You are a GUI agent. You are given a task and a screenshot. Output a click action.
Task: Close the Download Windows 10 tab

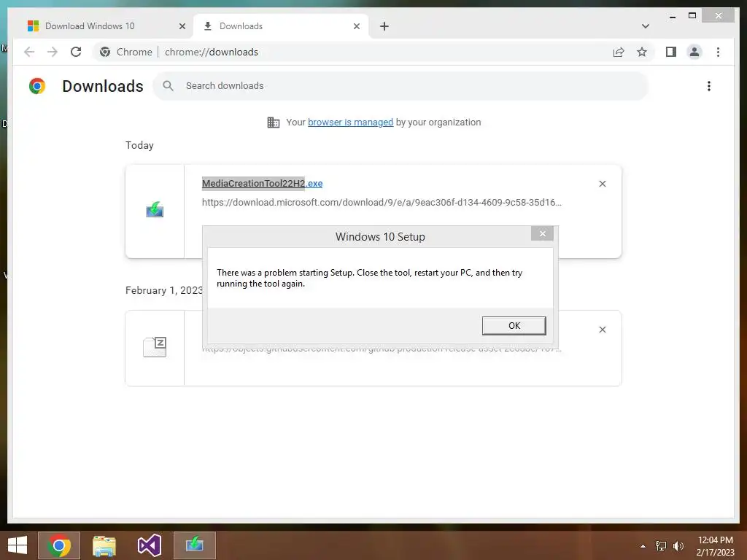(x=182, y=26)
